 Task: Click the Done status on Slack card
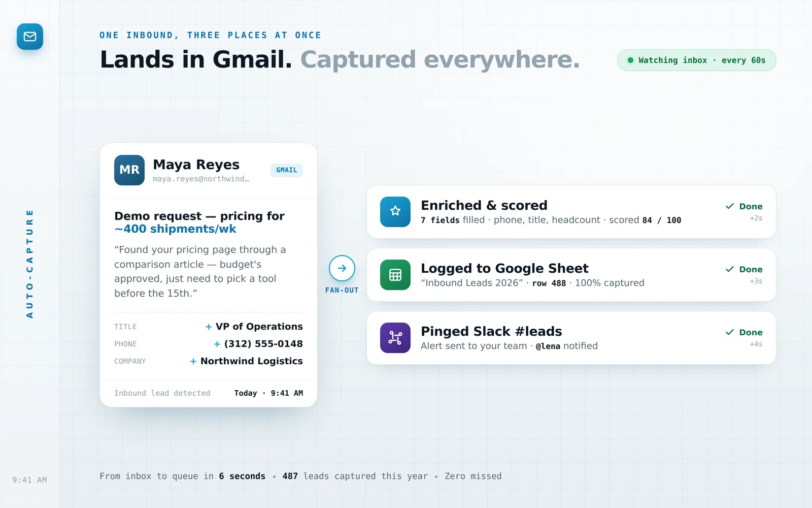(751, 332)
